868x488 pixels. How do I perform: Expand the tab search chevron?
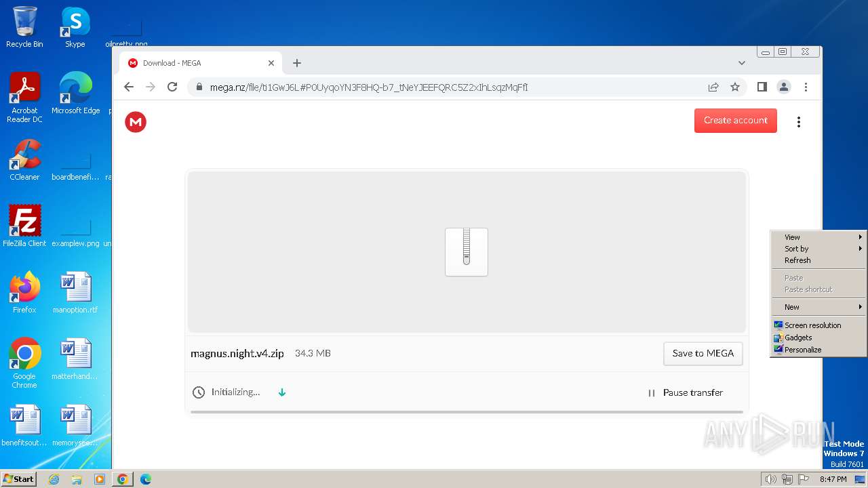741,63
